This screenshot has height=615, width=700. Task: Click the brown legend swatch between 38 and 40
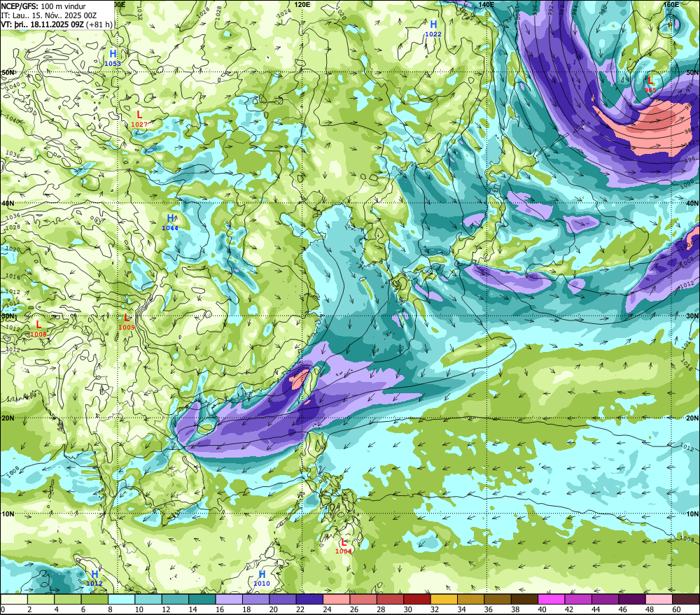[x=524, y=599]
